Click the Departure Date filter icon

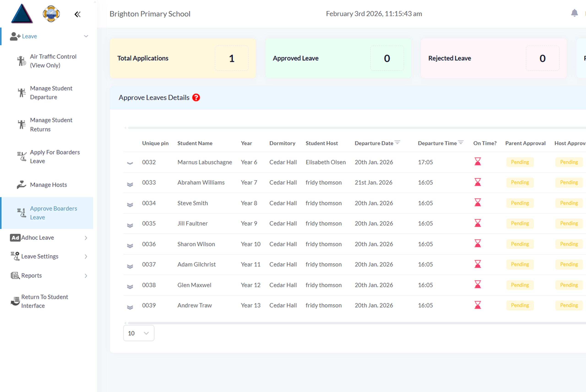397,143
